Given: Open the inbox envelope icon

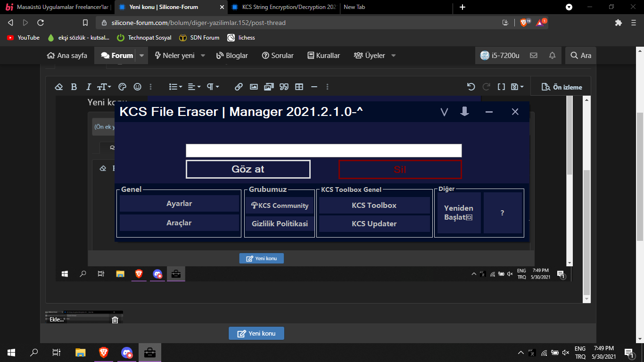Looking at the screenshot, I should point(534,56).
